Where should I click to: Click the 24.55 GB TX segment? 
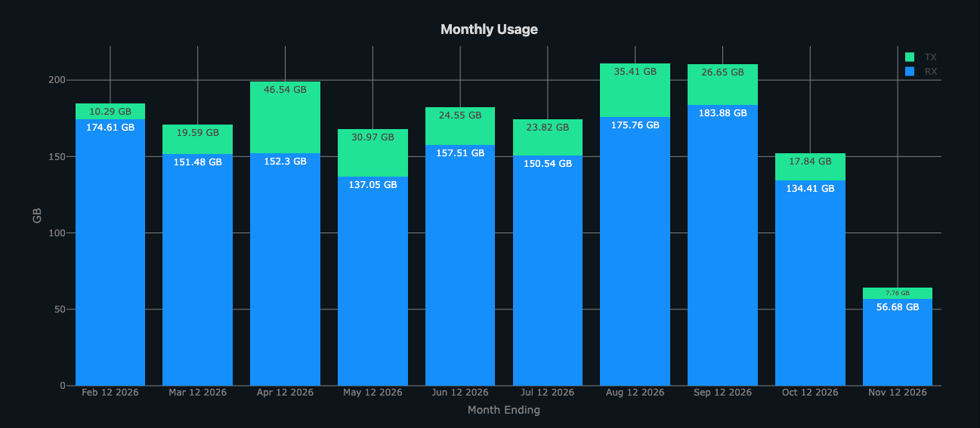coord(460,126)
